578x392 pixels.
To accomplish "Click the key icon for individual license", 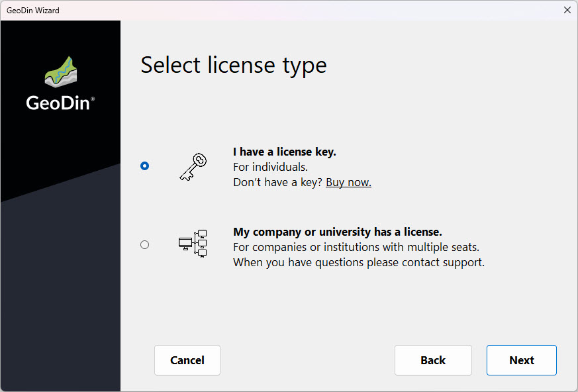I will pyautogui.click(x=193, y=166).
